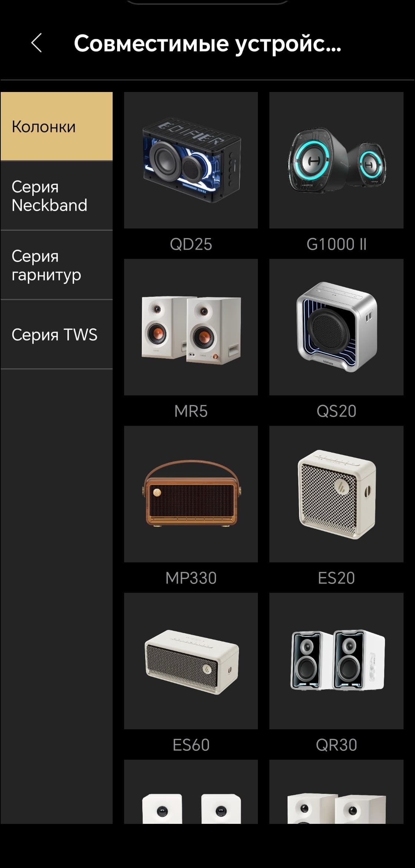
Task: Select the MP330 retro speaker image
Action: [x=191, y=494]
